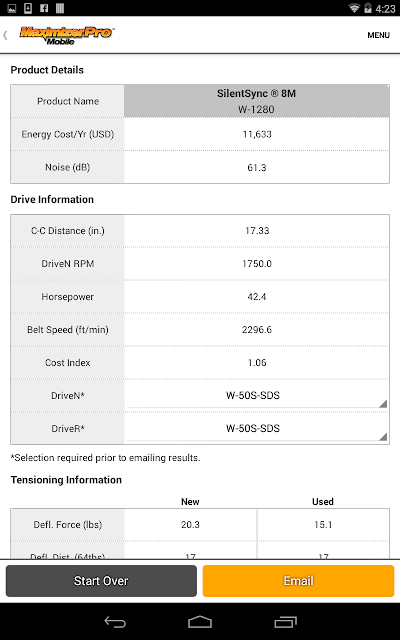The width and height of the screenshot is (400, 640).
Task: Tap the battery status icon
Action: [x=368, y=8]
